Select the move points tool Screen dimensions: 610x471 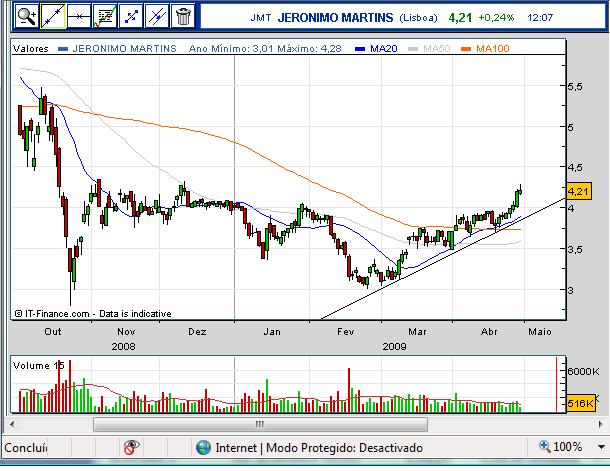point(131,16)
